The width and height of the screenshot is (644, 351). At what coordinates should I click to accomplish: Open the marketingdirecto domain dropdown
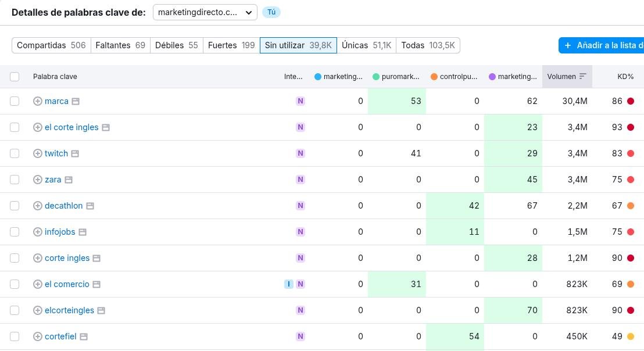205,12
